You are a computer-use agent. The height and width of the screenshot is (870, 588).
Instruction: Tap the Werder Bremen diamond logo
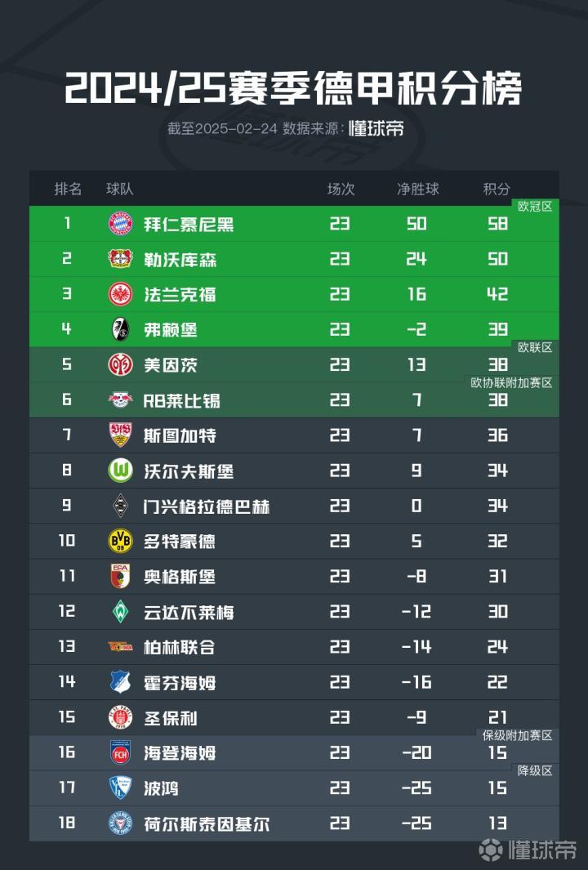pos(120,612)
